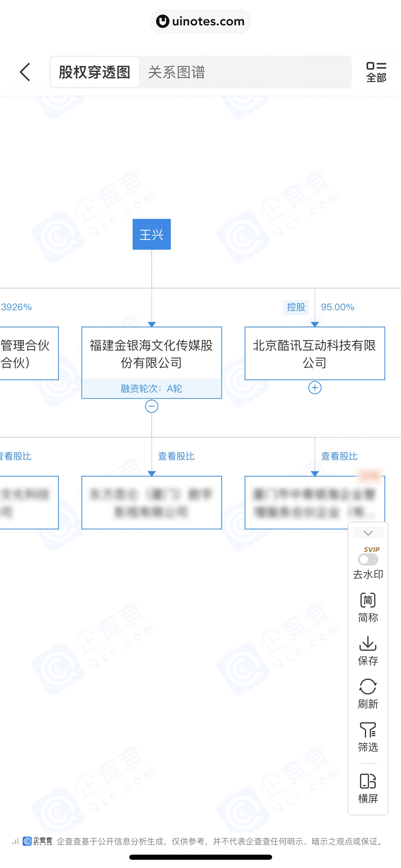Click 95.00% share ratio label
Viewport: 401px width, 868px height.
(337, 307)
